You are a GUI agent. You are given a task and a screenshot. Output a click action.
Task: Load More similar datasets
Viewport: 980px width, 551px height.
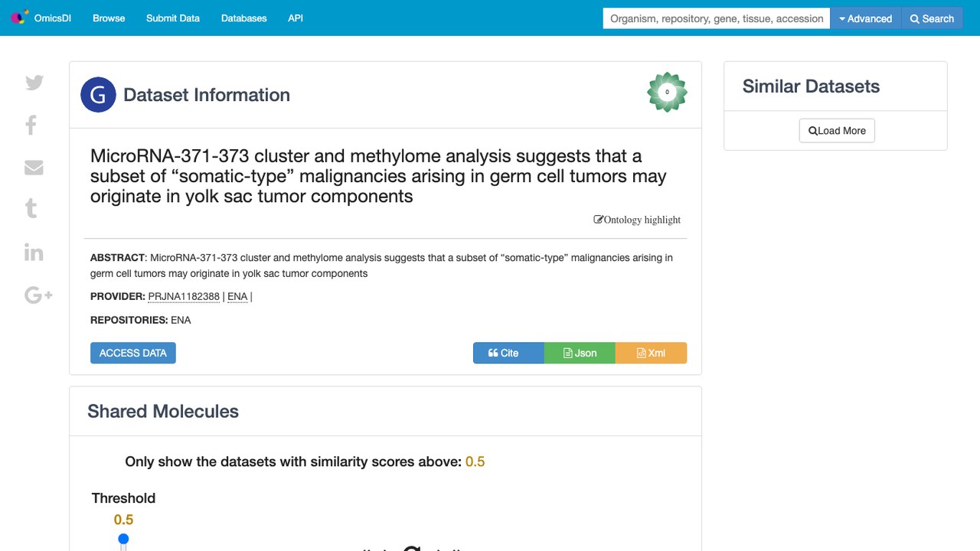[837, 131]
